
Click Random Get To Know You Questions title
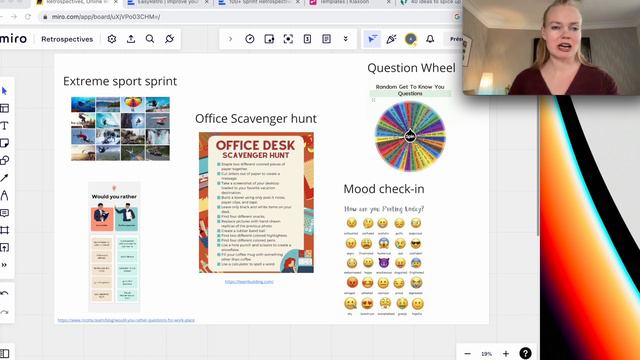410,90
